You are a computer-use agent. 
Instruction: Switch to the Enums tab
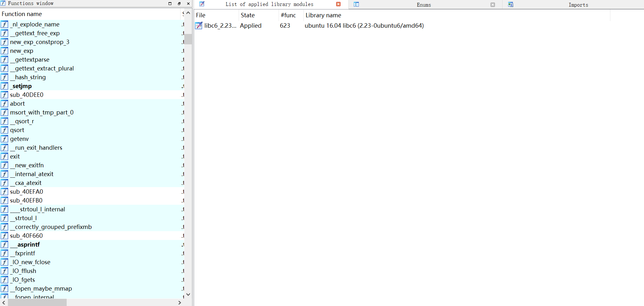[424, 5]
